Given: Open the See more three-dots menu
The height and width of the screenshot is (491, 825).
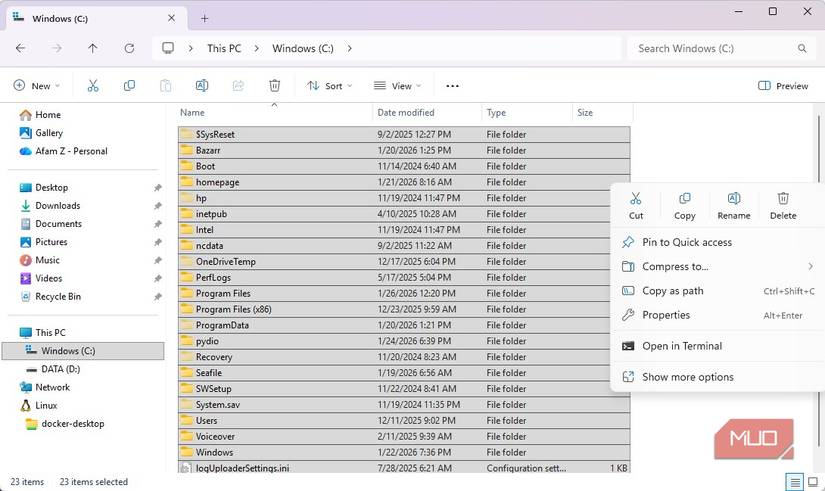Looking at the screenshot, I should [452, 86].
